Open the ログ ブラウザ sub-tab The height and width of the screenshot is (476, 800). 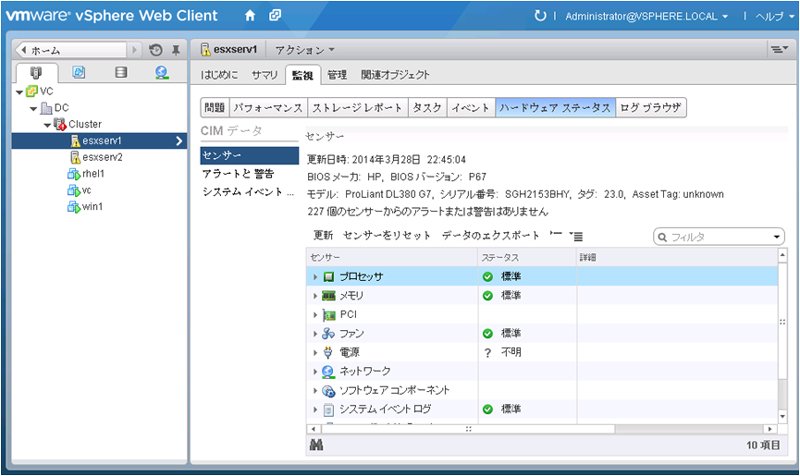pos(651,108)
